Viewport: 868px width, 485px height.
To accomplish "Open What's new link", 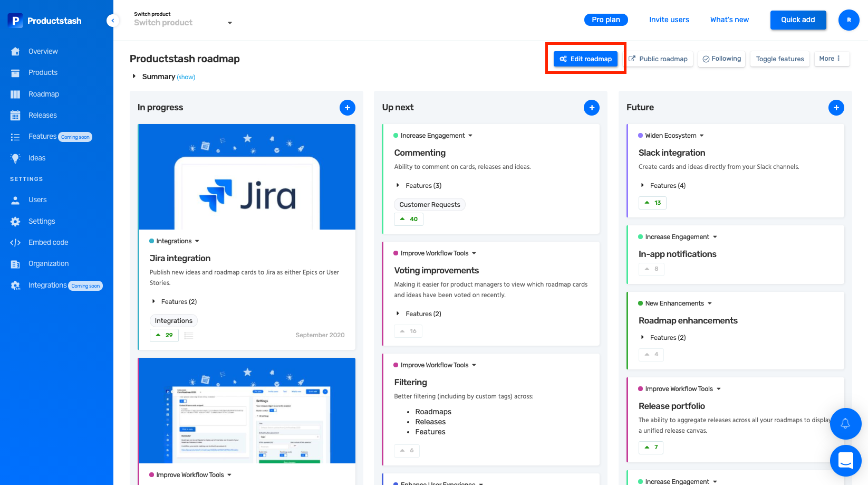I will pyautogui.click(x=729, y=20).
